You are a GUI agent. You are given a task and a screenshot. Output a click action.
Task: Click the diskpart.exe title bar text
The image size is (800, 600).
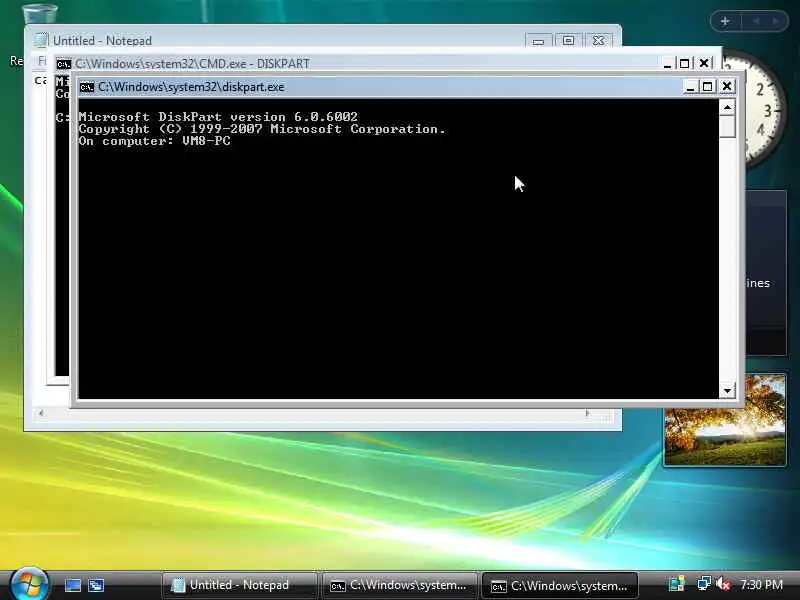pos(191,87)
